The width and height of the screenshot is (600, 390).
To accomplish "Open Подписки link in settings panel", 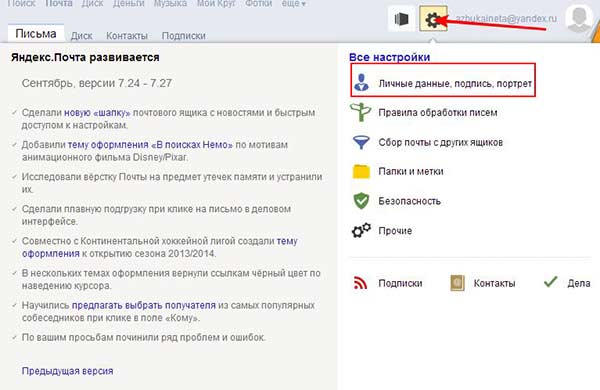I will pos(400,283).
